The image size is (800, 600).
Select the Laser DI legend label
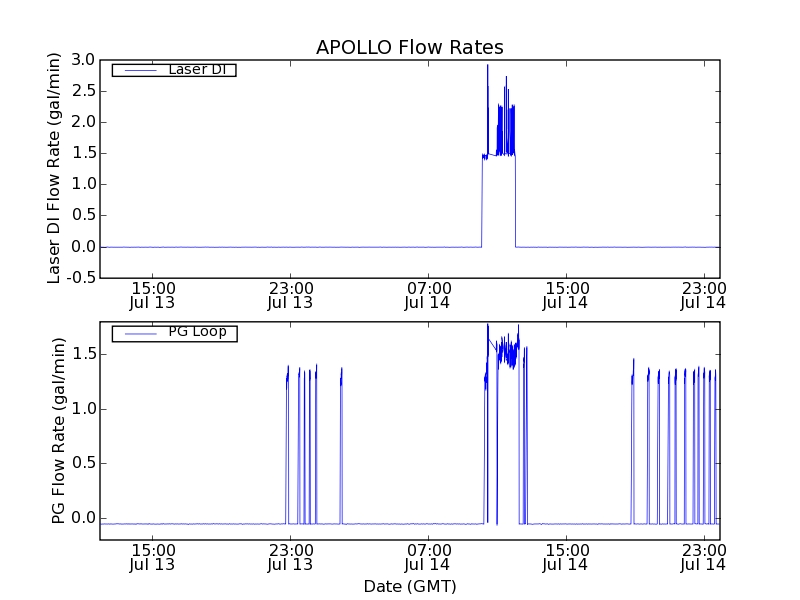click(x=196, y=69)
